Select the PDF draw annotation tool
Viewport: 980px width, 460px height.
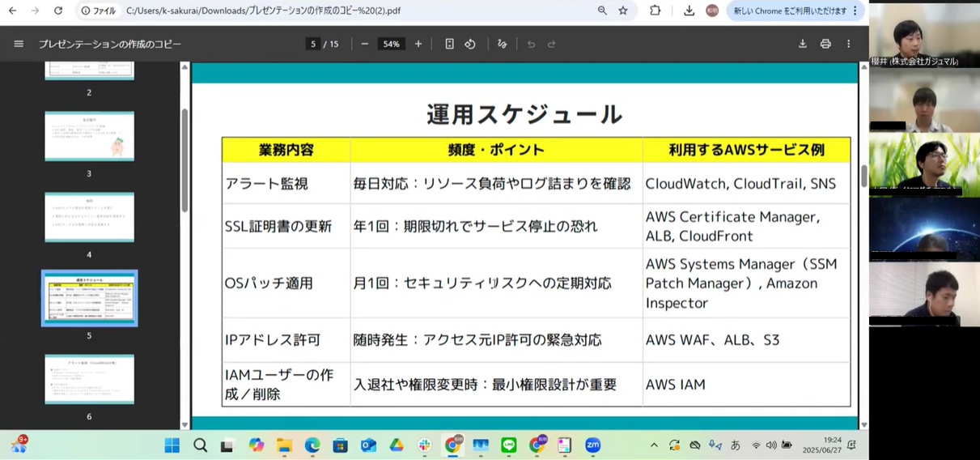tap(502, 44)
